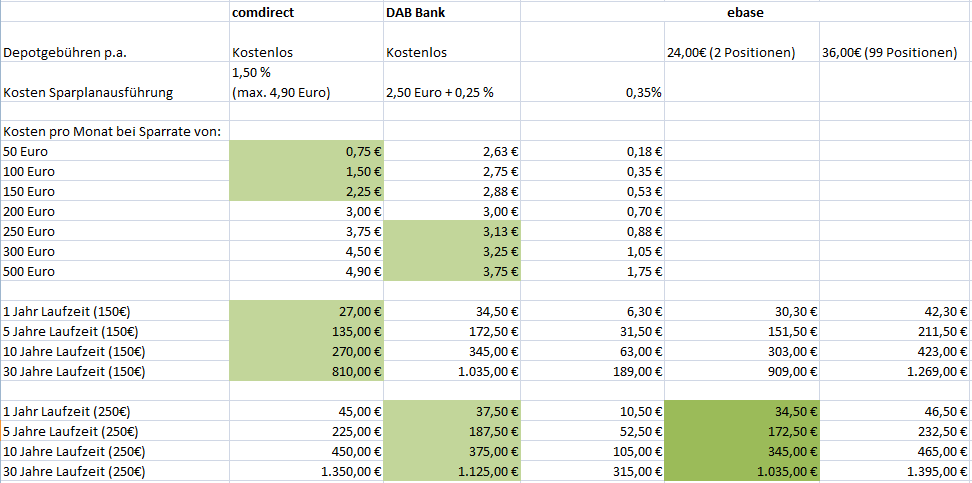Screen dimensions: 972x483
Task: Select the green 0,75 € cell
Action: coord(306,151)
